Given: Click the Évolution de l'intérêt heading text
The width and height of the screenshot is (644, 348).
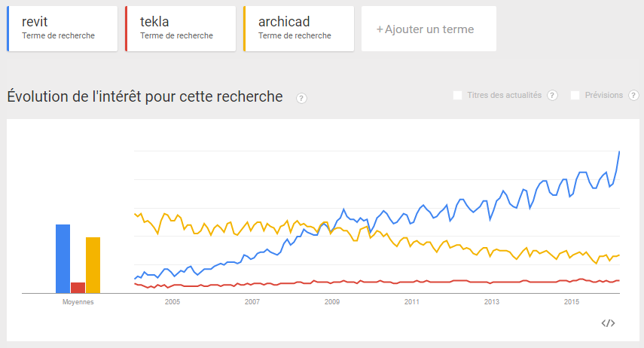Looking at the screenshot, I should point(145,96).
